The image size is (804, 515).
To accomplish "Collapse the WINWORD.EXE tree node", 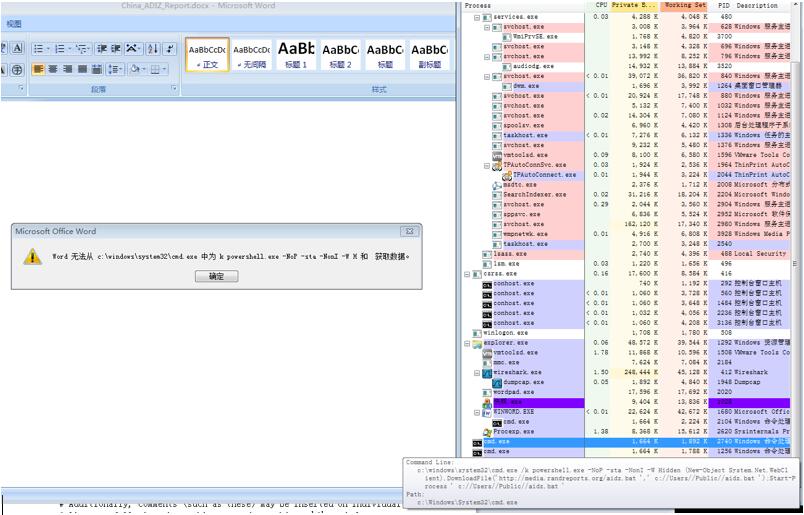I will pyautogui.click(x=477, y=412).
